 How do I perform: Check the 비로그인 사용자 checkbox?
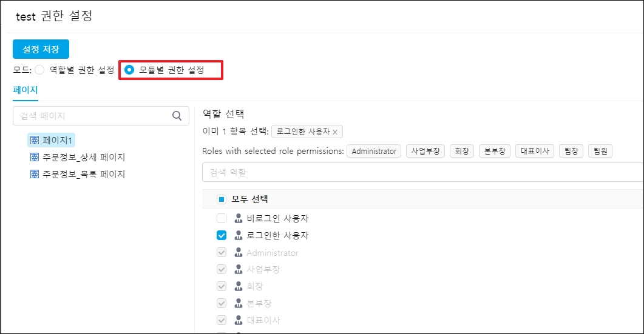coord(222,218)
